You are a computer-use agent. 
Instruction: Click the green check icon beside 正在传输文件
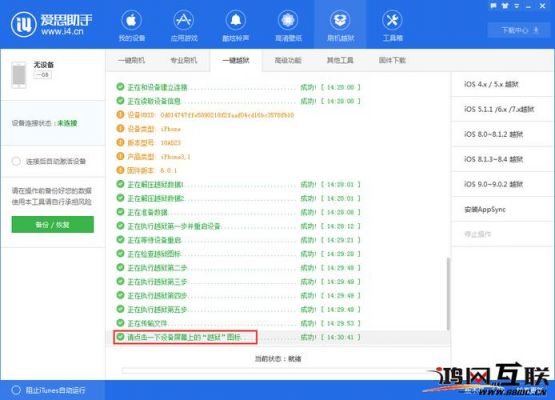120,323
